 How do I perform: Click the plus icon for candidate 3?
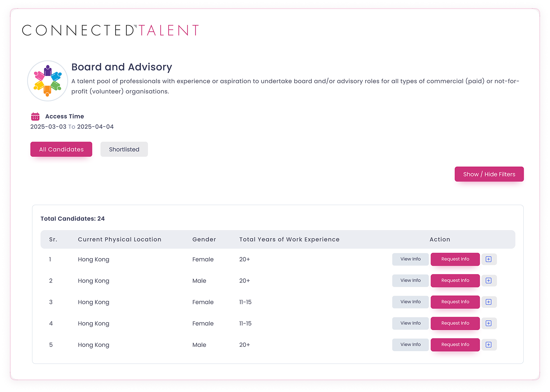pyautogui.click(x=489, y=302)
